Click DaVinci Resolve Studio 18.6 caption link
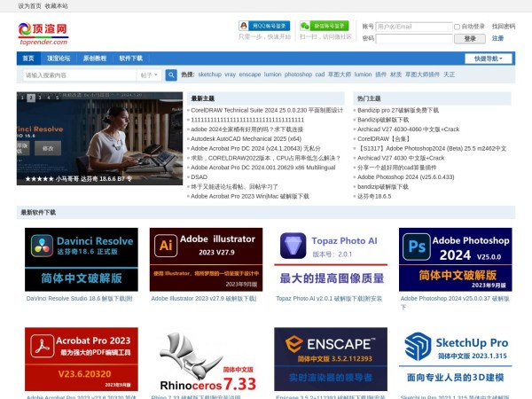This screenshot has width=532, height=399. click(80, 299)
